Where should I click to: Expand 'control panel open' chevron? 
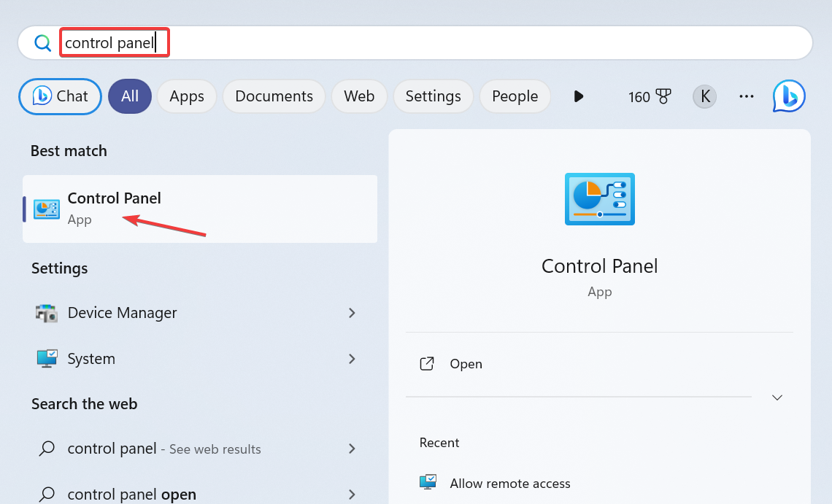352,495
